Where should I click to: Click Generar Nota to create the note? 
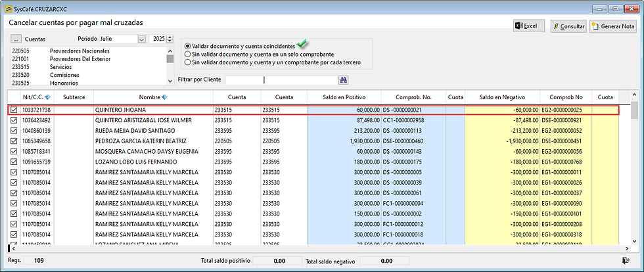[612, 26]
